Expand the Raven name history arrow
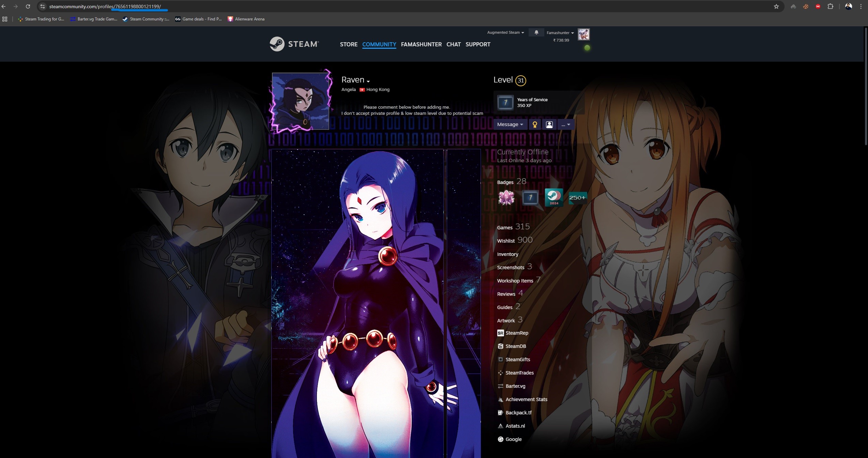 pos(368,81)
